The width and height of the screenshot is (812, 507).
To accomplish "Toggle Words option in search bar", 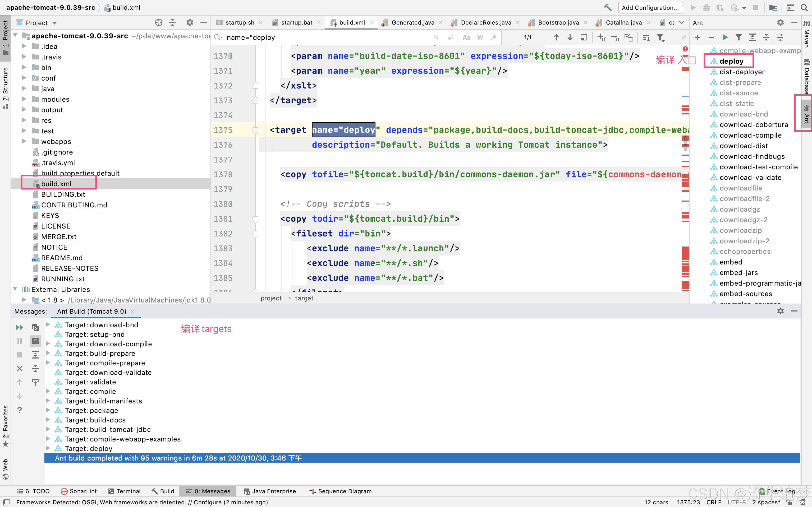I will click(480, 37).
